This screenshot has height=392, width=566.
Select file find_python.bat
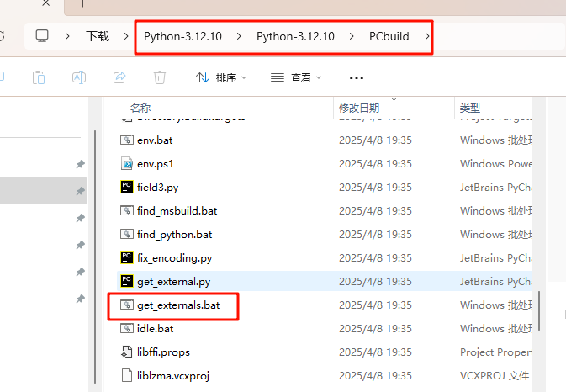coord(324,234)
